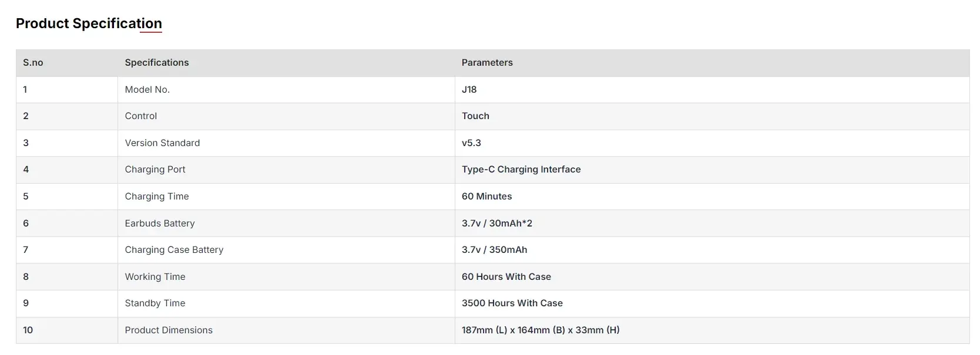Select the v5.3 version value
Screen dimensions: 980x355
click(471, 143)
